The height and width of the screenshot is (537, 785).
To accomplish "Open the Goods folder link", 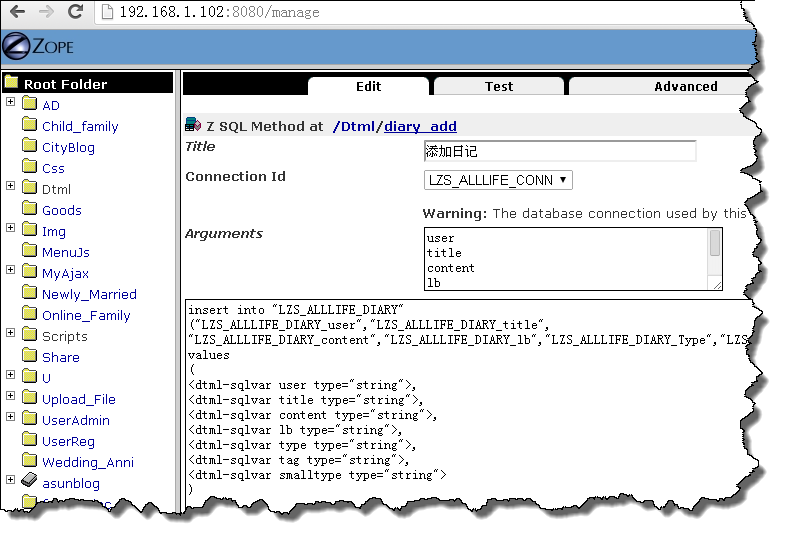I will click(62, 210).
